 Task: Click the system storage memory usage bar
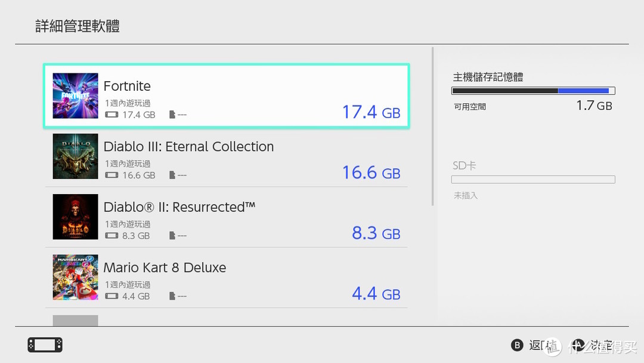(x=533, y=91)
